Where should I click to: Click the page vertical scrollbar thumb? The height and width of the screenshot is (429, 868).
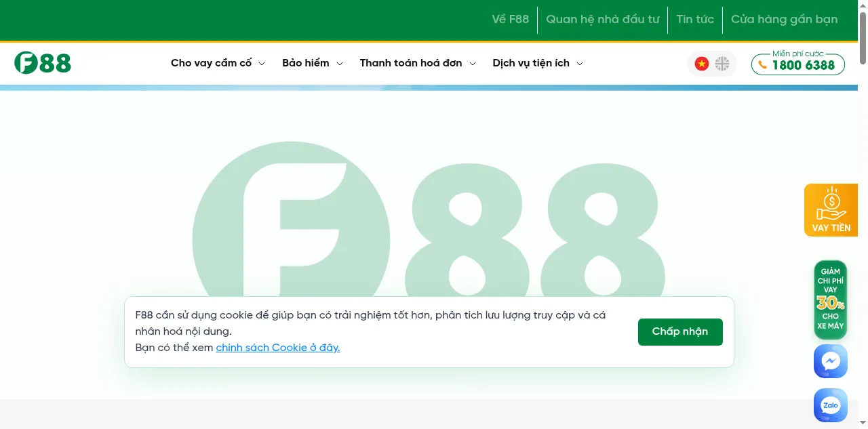click(x=863, y=39)
